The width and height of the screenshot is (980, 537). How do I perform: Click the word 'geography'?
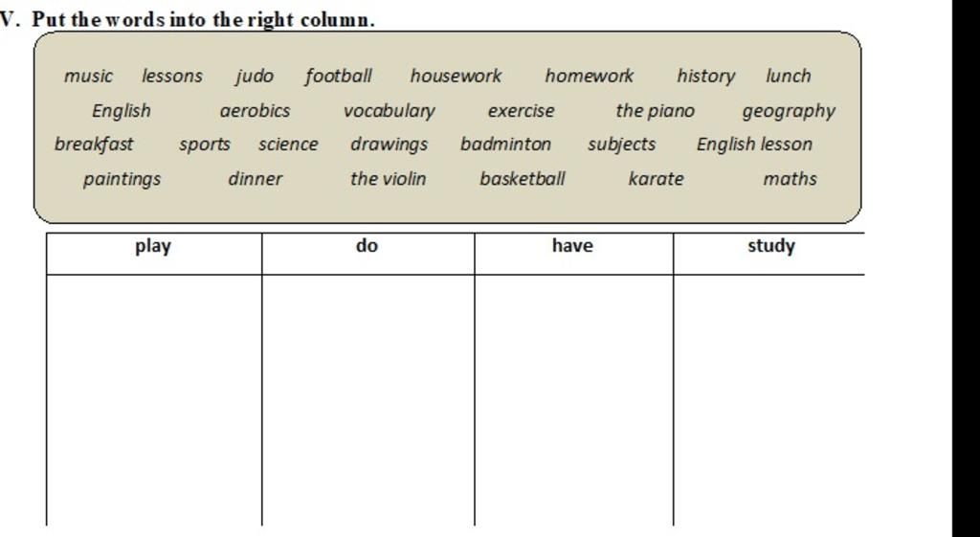click(789, 112)
